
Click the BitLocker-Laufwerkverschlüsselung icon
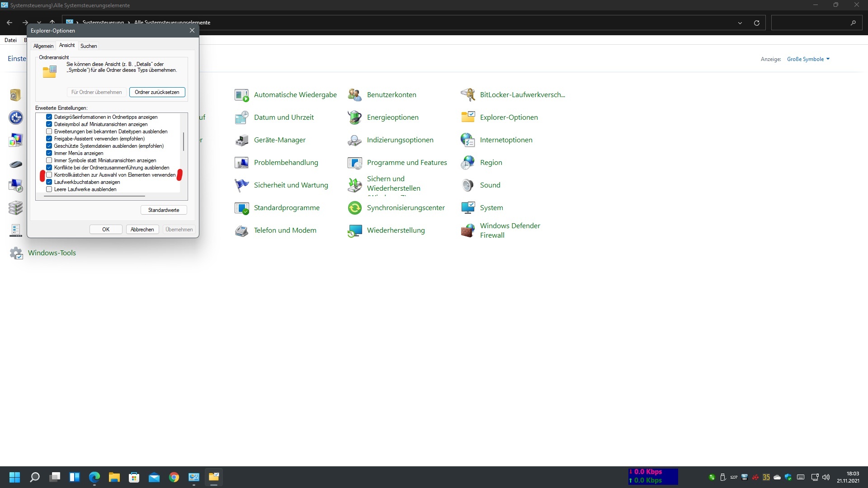[x=467, y=95]
